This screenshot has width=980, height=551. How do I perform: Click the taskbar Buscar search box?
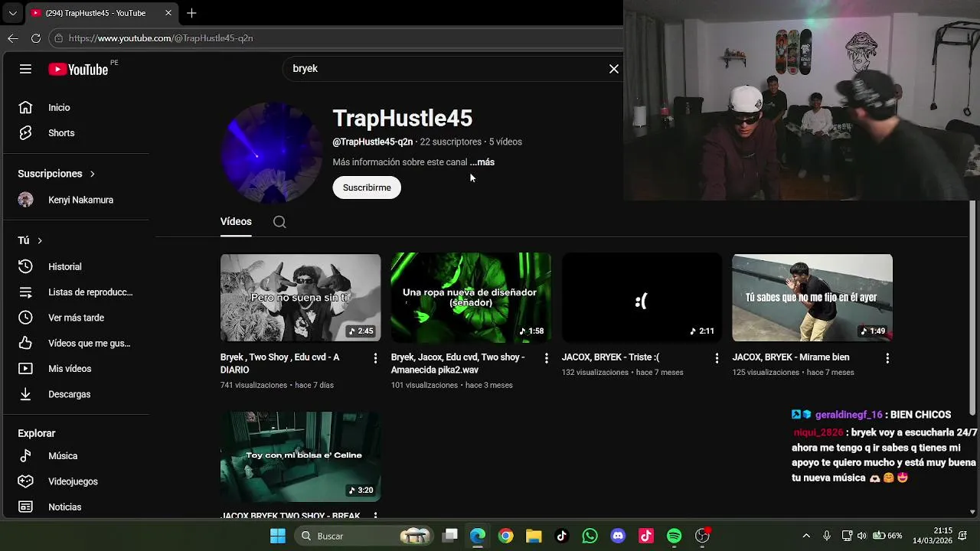click(x=363, y=536)
